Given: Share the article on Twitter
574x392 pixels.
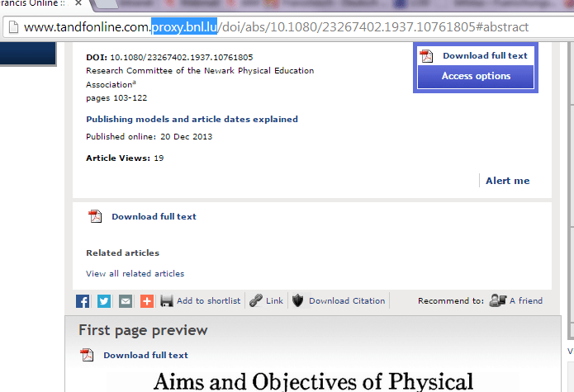Looking at the screenshot, I should (x=104, y=301).
